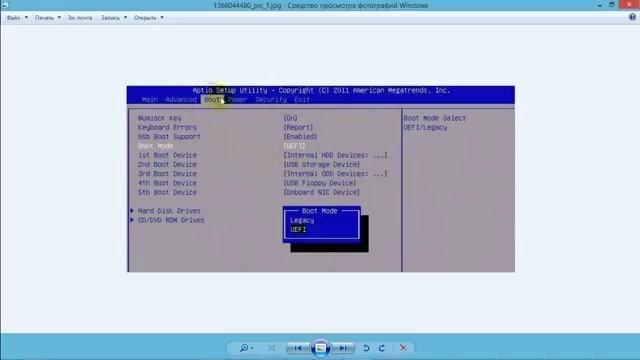640x360 pixels.
Task: Click the 1st Boot Device label
Action: click(167, 156)
